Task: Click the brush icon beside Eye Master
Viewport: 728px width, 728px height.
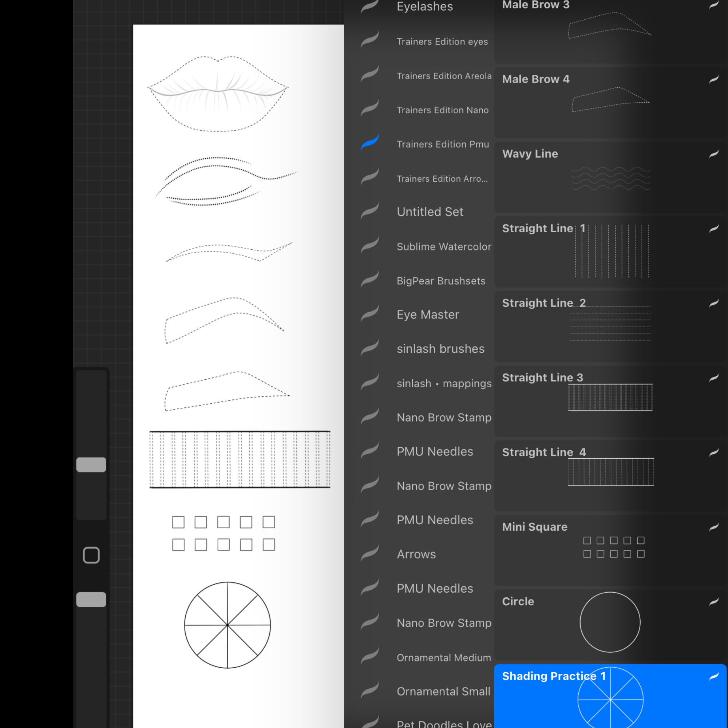Action: [x=370, y=313]
